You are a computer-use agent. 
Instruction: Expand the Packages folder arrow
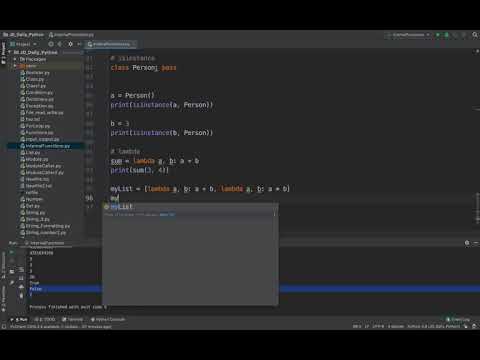point(15,59)
